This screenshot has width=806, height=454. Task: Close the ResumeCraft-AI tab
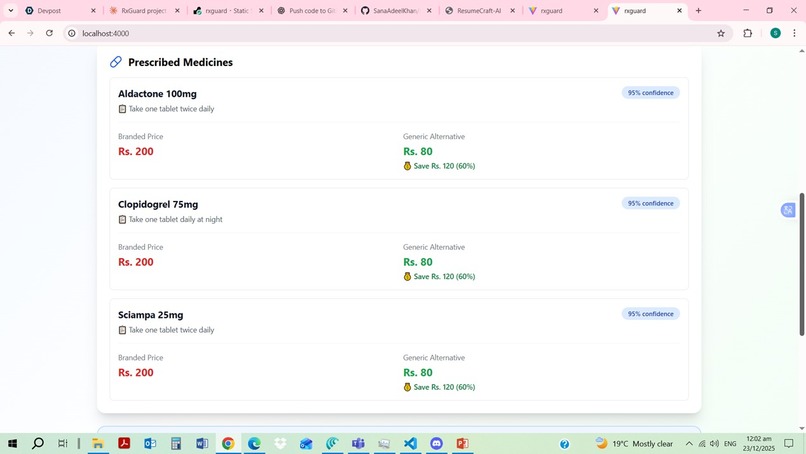512,10
